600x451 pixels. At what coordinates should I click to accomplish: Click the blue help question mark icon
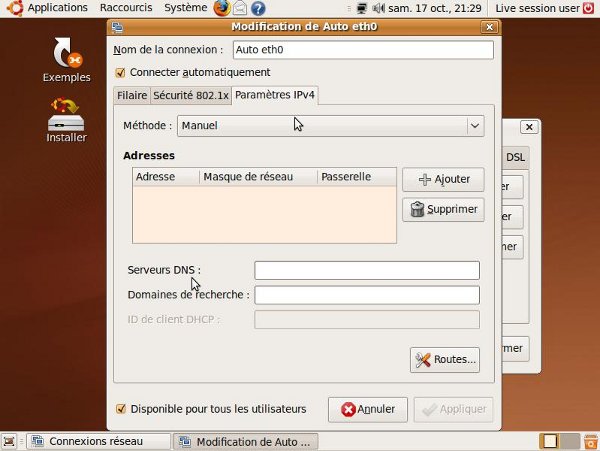pos(260,8)
